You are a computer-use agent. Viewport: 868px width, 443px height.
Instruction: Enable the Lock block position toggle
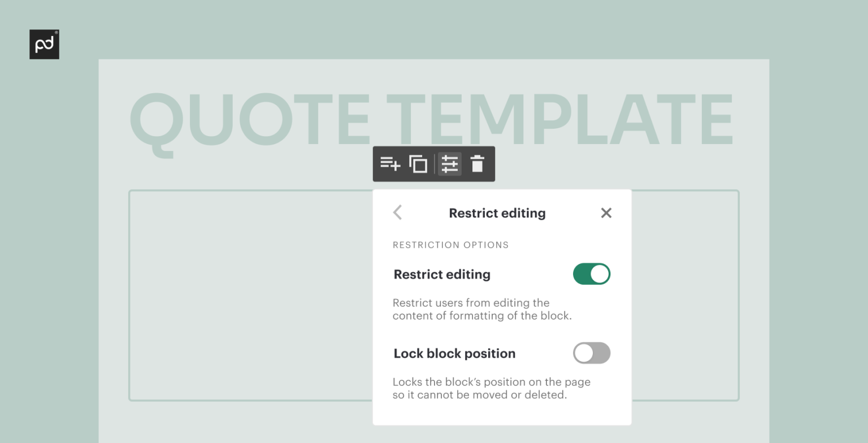click(x=592, y=353)
